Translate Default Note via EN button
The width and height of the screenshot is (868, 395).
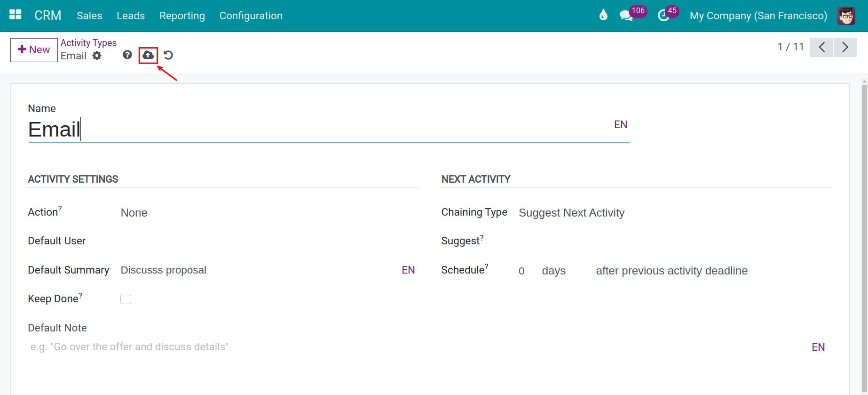tap(818, 347)
